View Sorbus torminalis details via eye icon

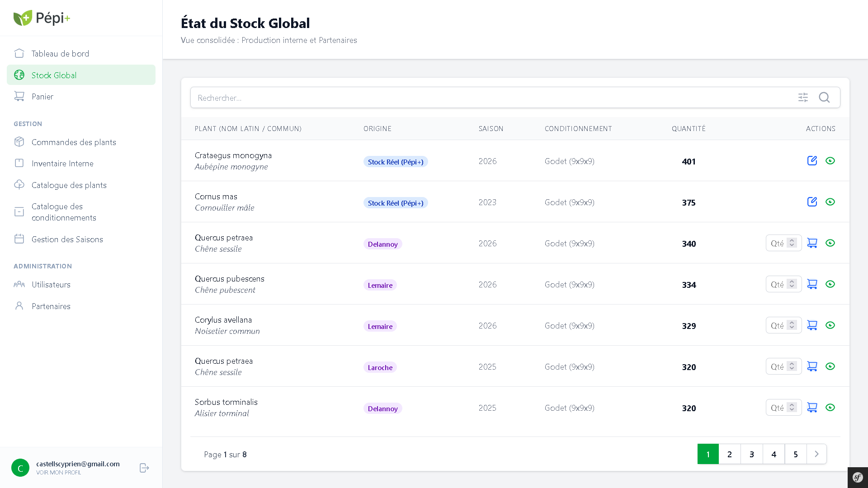pos(830,407)
